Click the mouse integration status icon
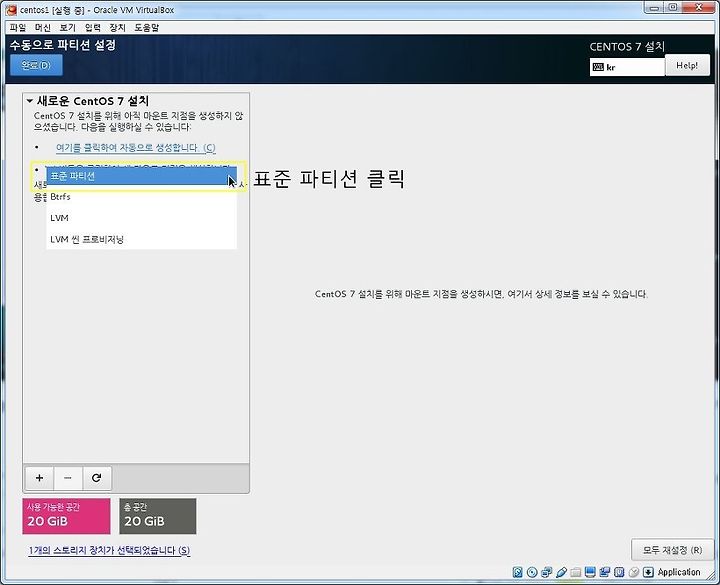The width and height of the screenshot is (720, 585). 634,572
